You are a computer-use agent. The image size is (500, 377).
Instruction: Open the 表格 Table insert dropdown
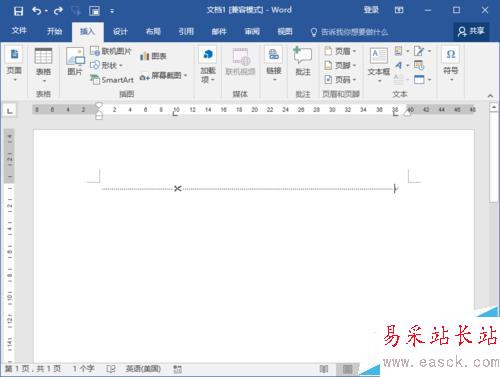[44, 65]
